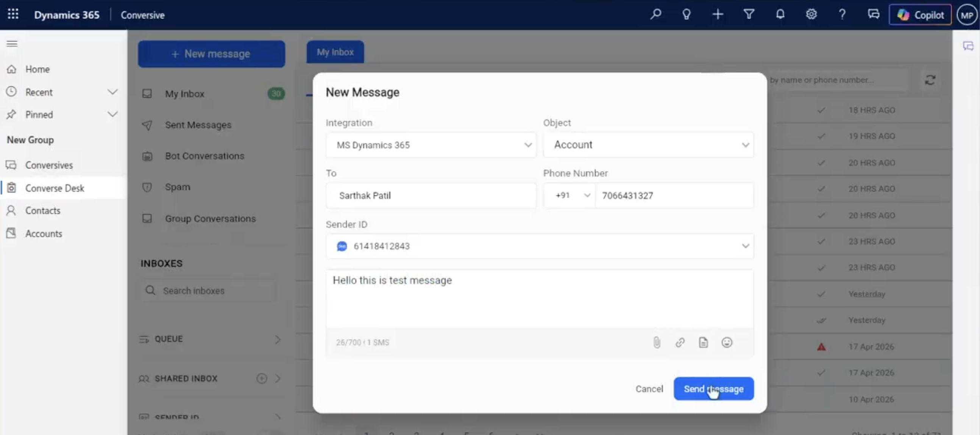Open the notifications bell
Image resolution: width=980 pixels, height=435 pixels.
[780, 14]
